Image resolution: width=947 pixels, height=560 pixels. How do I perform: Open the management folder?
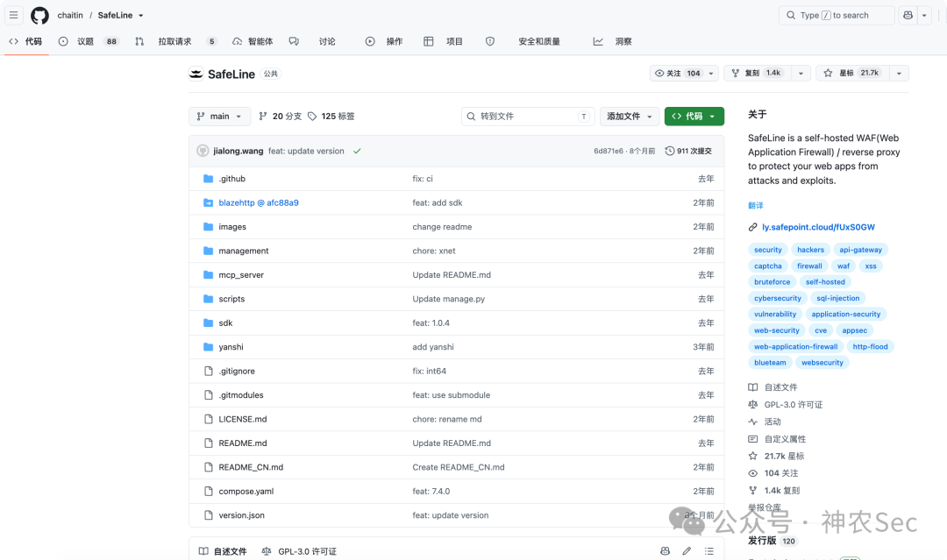pos(244,251)
